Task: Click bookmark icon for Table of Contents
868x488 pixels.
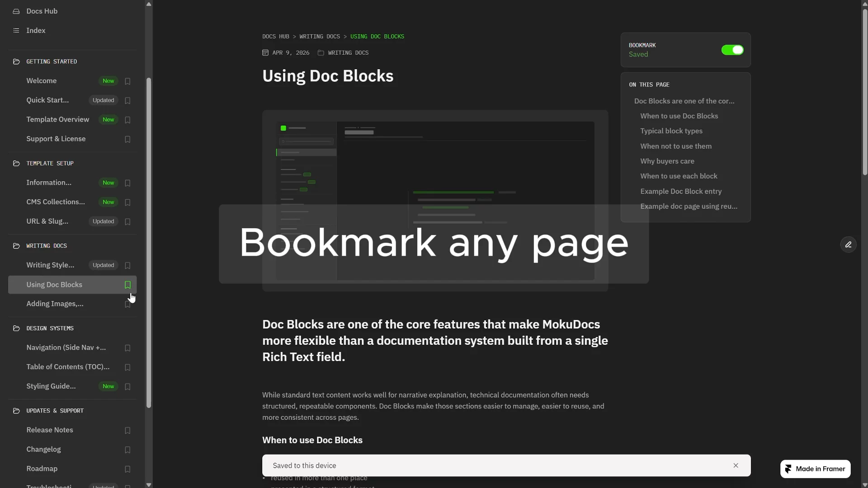Action: [127, 368]
